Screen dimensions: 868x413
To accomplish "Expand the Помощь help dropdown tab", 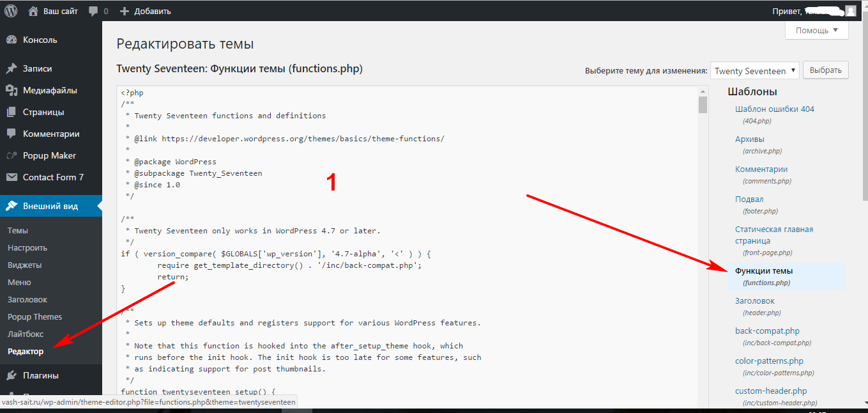I will coord(817,30).
